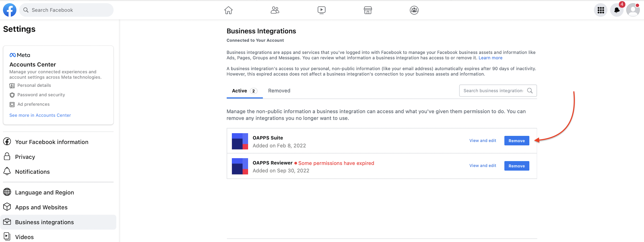Click the Privacy lock icon
The height and width of the screenshot is (242, 644).
pos(7,156)
